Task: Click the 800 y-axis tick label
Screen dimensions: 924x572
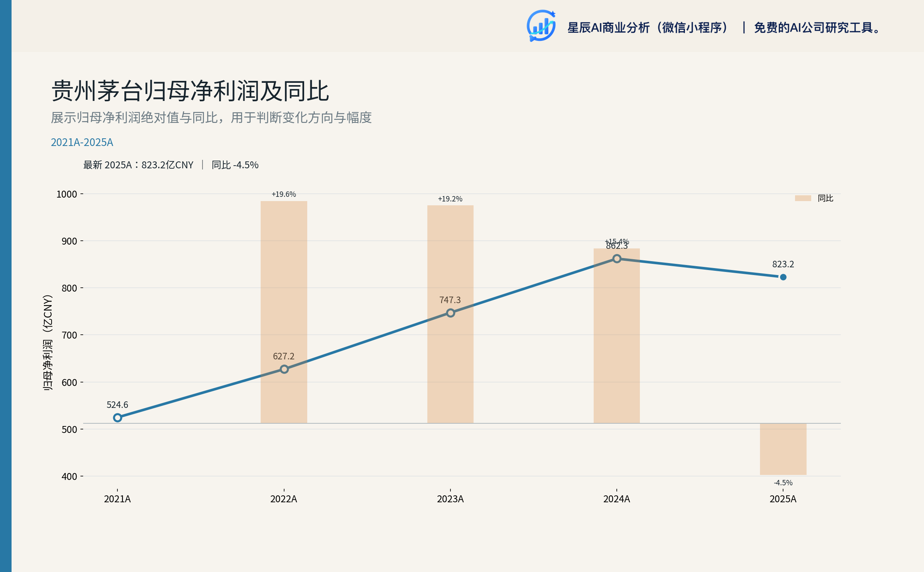Action: click(x=69, y=288)
